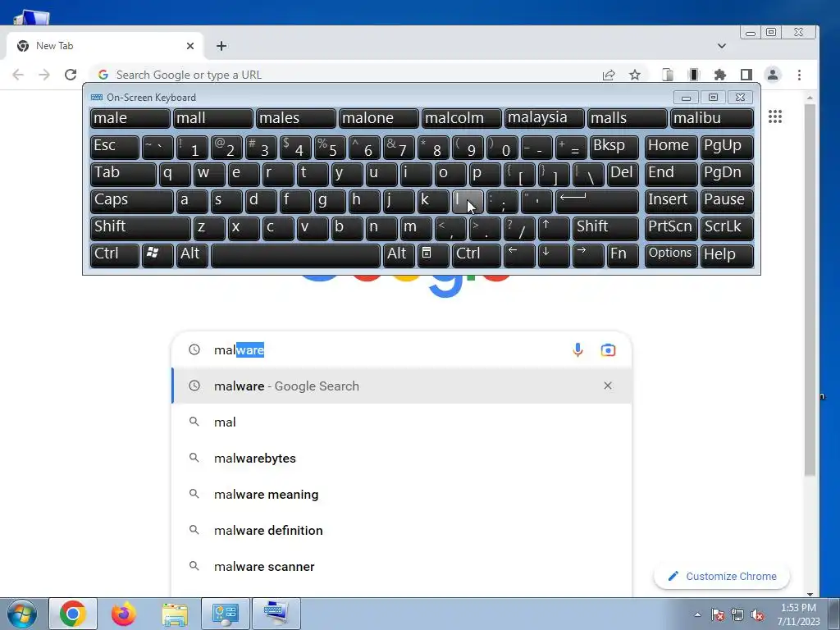The image size is (840, 630).
Task: Click the Tab key on the keyboard
Action: pos(123,174)
